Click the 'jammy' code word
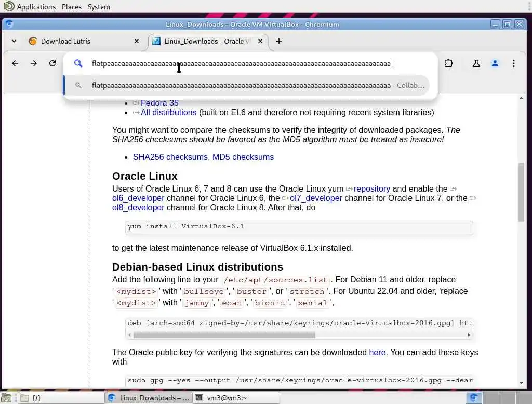The image size is (532, 404). tap(196, 303)
